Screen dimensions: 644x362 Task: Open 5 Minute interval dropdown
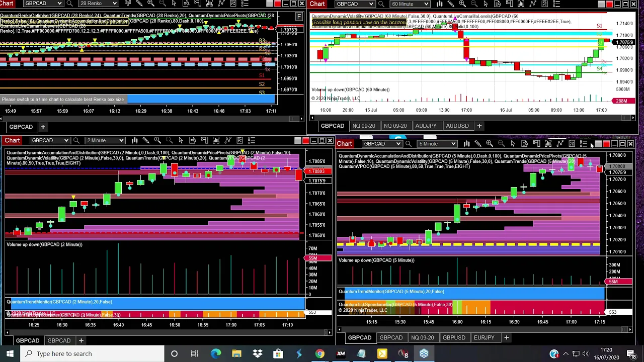pos(437,144)
